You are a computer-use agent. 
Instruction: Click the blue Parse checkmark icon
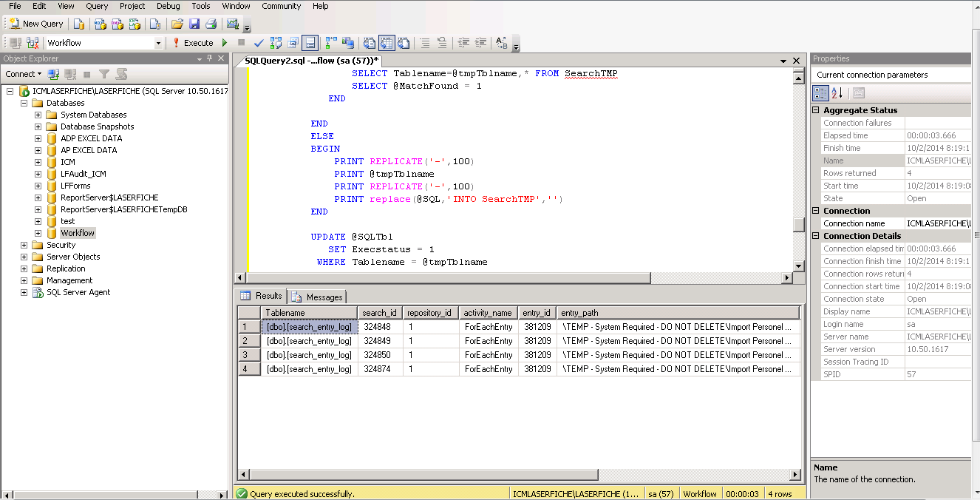coord(259,43)
